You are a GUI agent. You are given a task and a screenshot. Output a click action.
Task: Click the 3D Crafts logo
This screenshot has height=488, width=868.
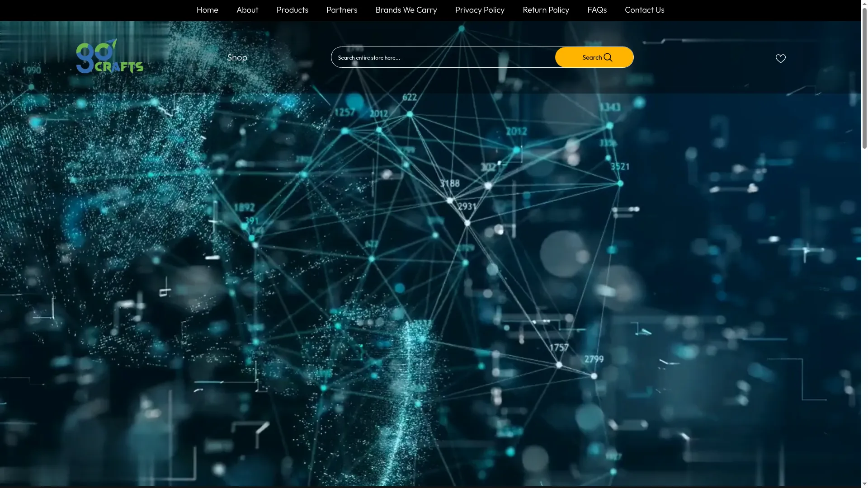109,56
